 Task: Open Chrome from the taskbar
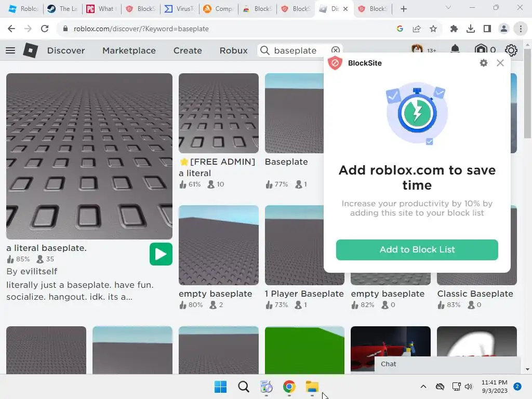289,387
